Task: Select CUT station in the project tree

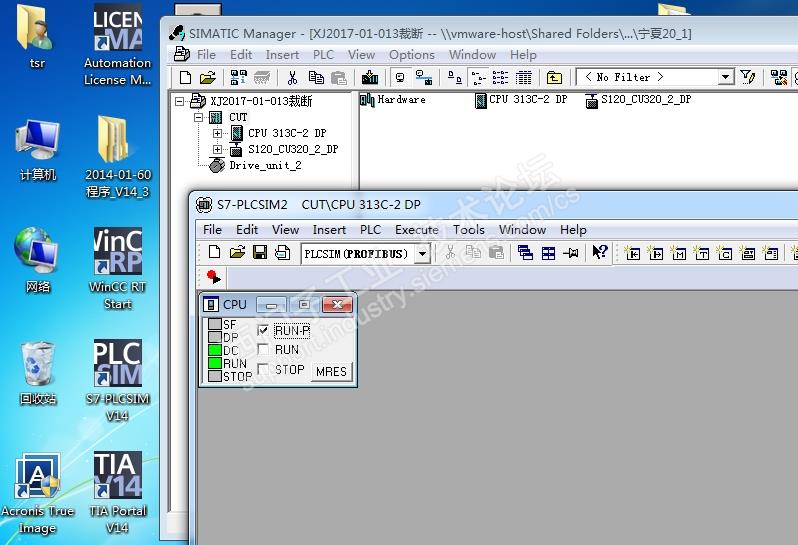Action: coord(238,118)
